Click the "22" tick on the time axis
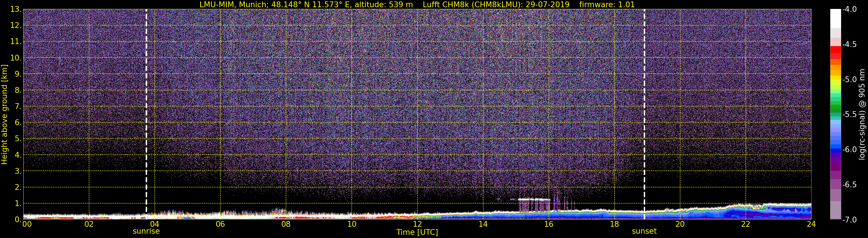 point(746,224)
